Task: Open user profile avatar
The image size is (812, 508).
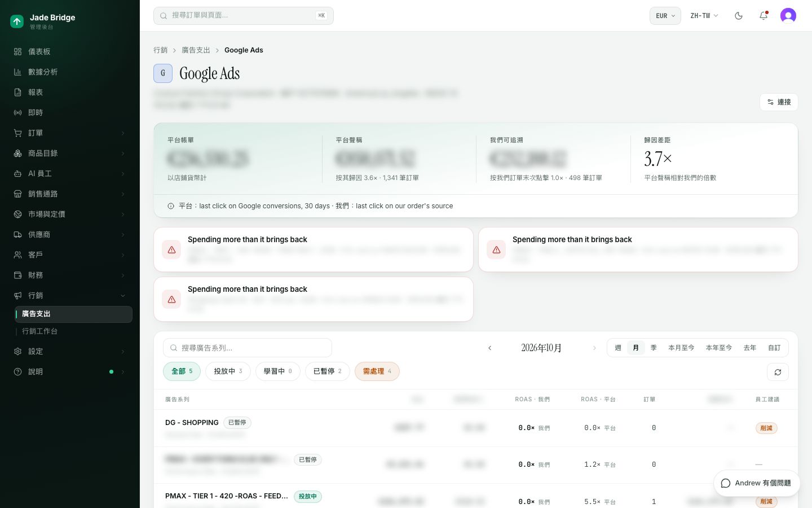Action: pos(788,16)
